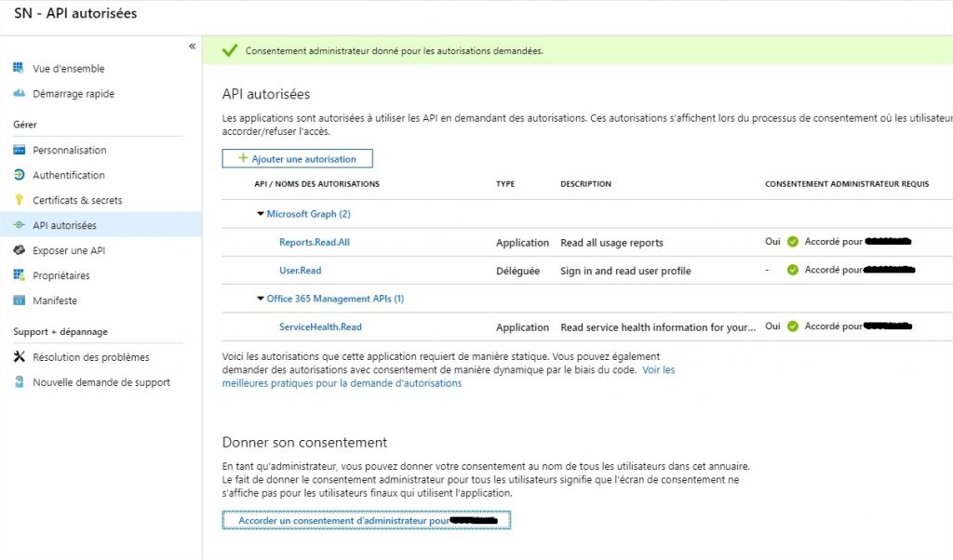The height and width of the screenshot is (560, 953).
Task: Click the Propriétaires icon
Action: pyautogui.click(x=19, y=275)
